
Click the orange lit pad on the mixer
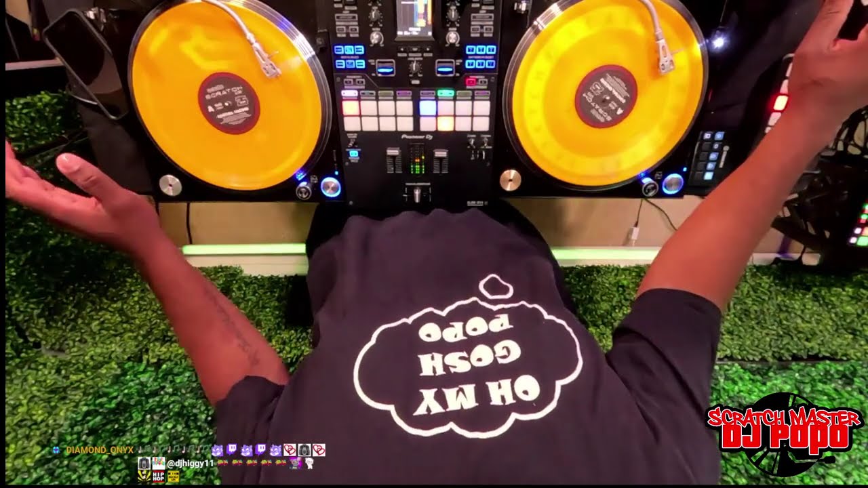[x=445, y=123]
